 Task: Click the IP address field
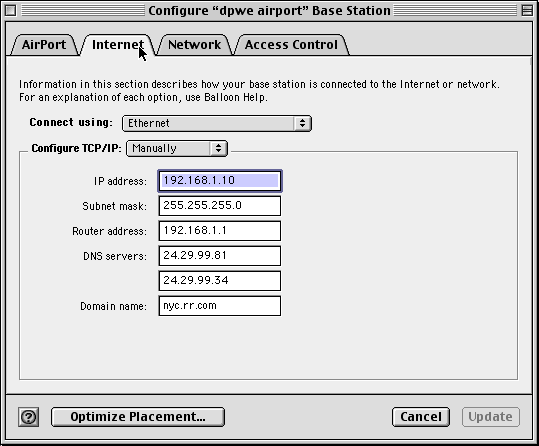click(x=220, y=181)
